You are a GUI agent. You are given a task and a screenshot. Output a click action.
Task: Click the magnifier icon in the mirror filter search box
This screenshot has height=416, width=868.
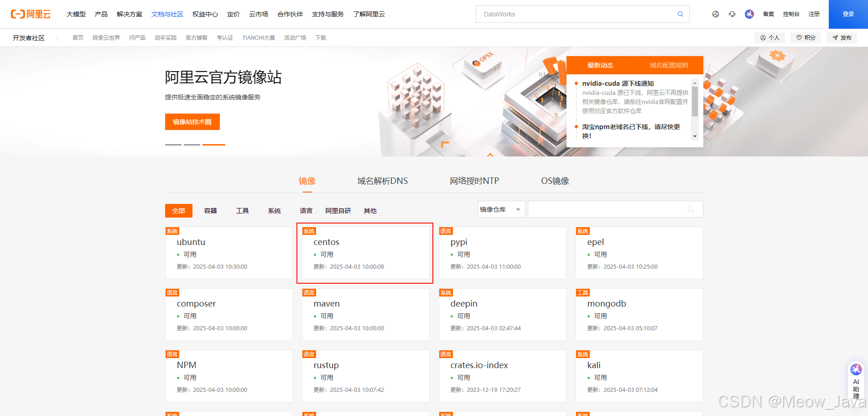point(691,209)
